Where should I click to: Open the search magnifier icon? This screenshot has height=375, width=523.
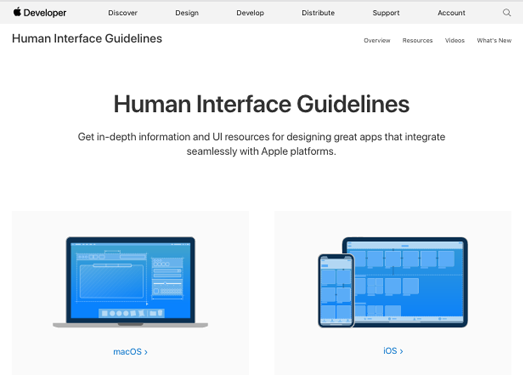507,13
